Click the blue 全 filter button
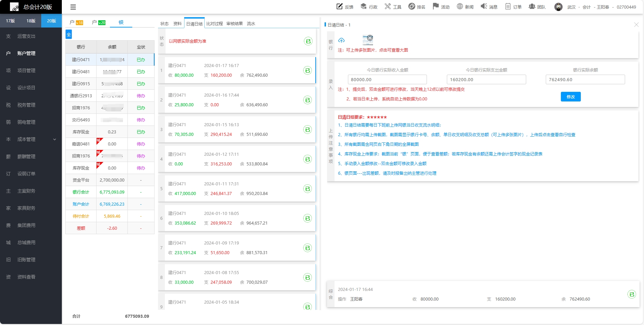 (69, 34)
